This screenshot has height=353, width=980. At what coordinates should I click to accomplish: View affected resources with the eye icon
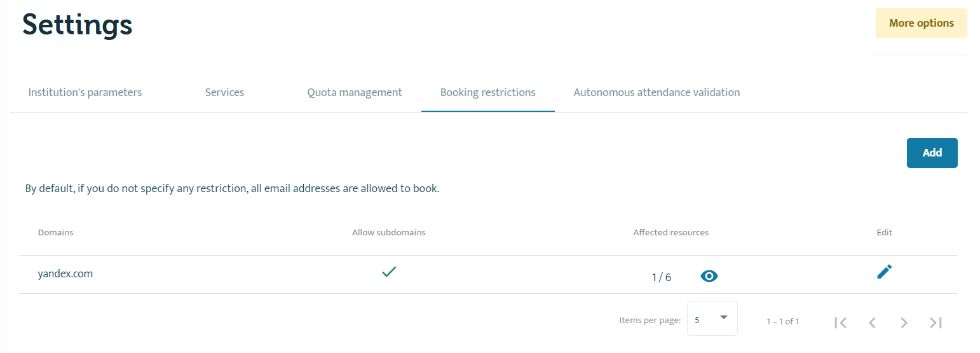709,276
